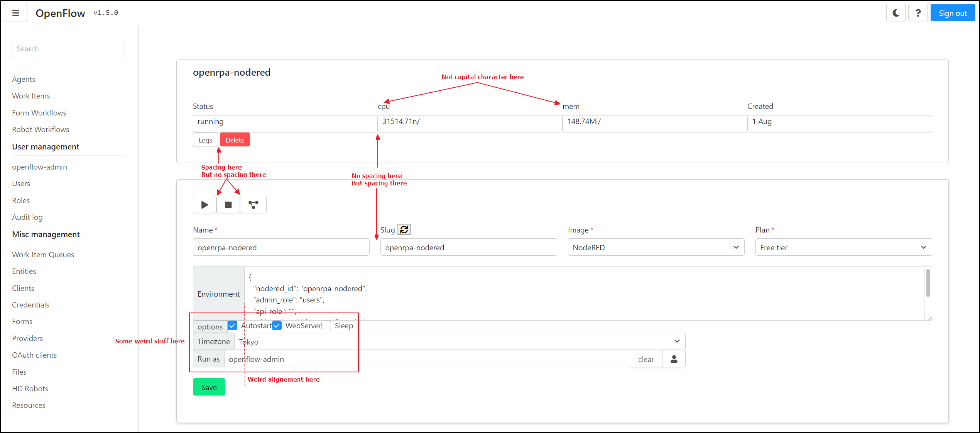Clear the Run as user
The height and width of the screenshot is (433, 980).
(646, 359)
